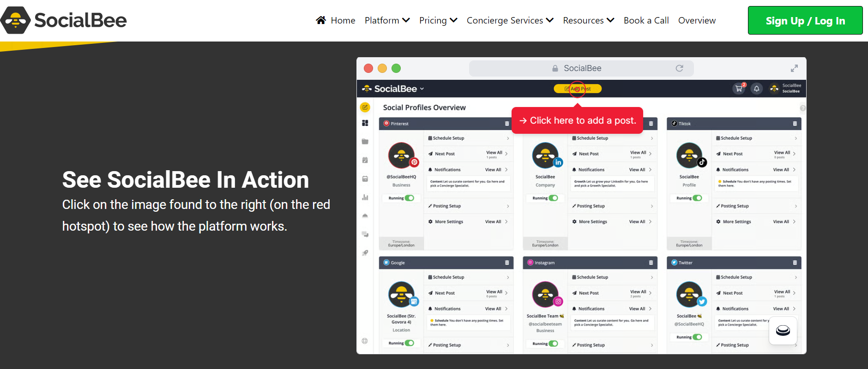
Task: Click the yellow Add Post button
Action: coord(578,89)
